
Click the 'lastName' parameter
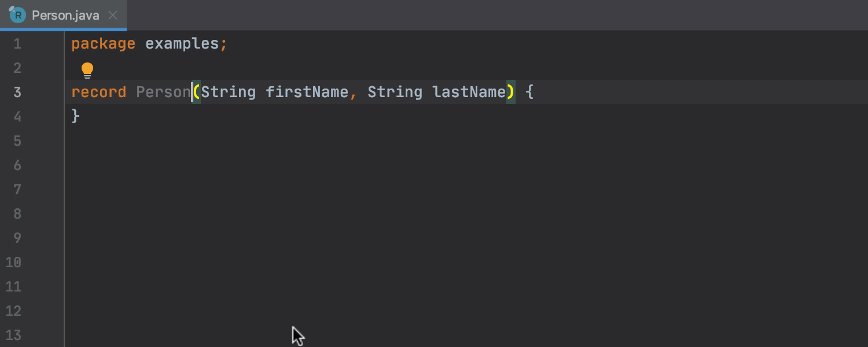(x=469, y=93)
